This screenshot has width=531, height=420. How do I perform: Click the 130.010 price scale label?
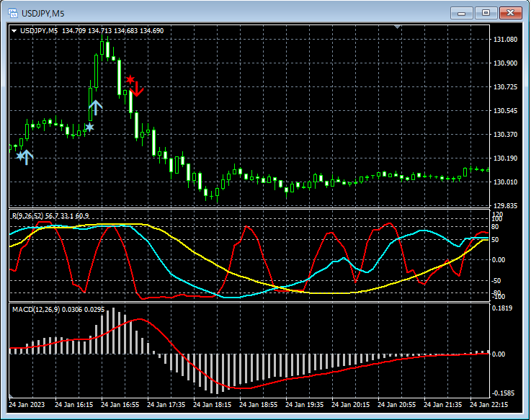point(505,182)
